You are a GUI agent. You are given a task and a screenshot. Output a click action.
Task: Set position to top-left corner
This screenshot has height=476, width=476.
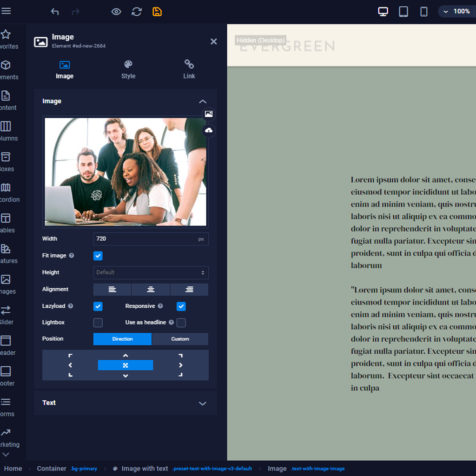click(71, 356)
